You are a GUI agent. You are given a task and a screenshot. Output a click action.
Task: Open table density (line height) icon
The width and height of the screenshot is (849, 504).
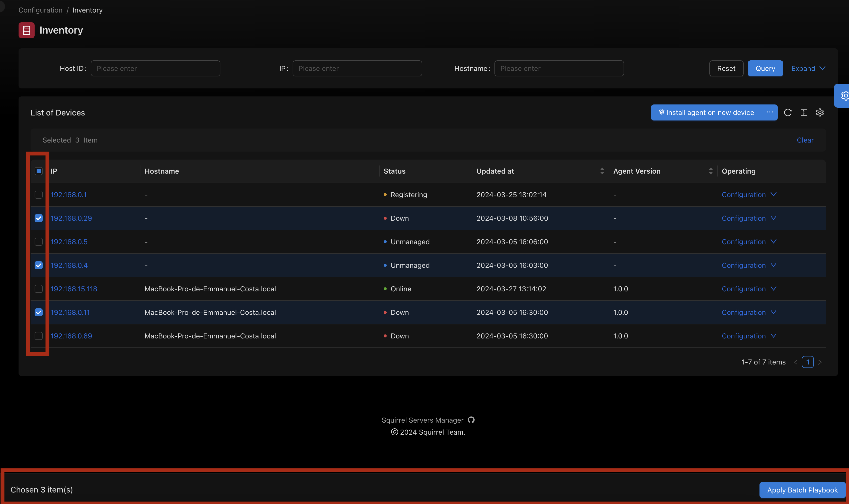point(803,112)
